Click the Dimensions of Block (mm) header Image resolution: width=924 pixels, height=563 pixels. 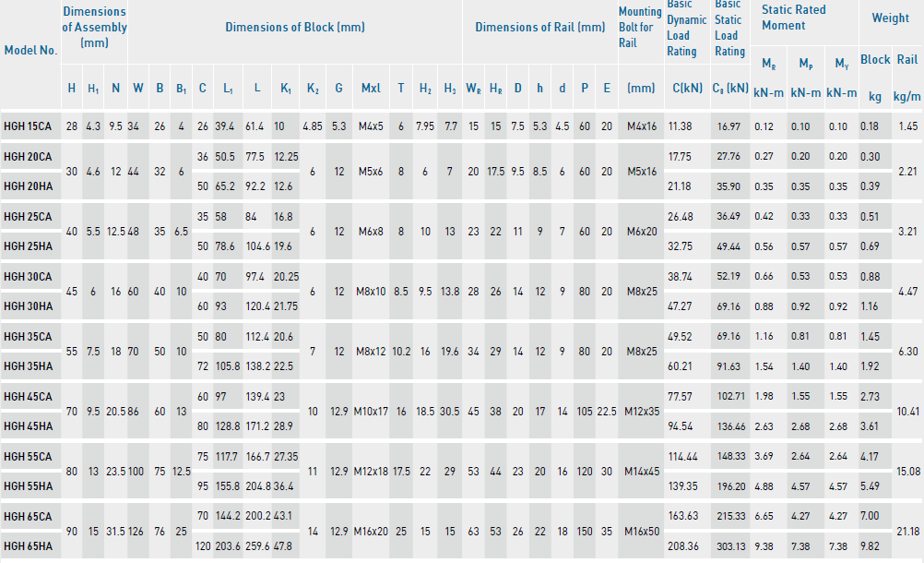[x=295, y=28]
